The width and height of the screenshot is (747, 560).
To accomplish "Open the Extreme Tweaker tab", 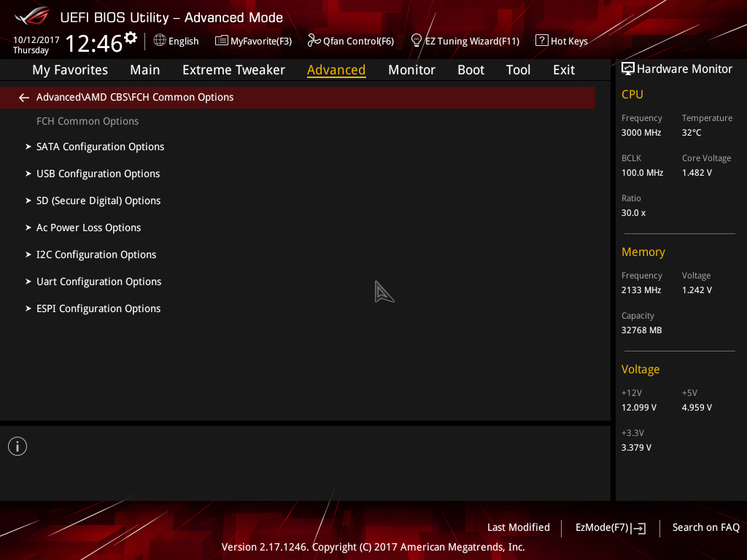I will [x=233, y=70].
